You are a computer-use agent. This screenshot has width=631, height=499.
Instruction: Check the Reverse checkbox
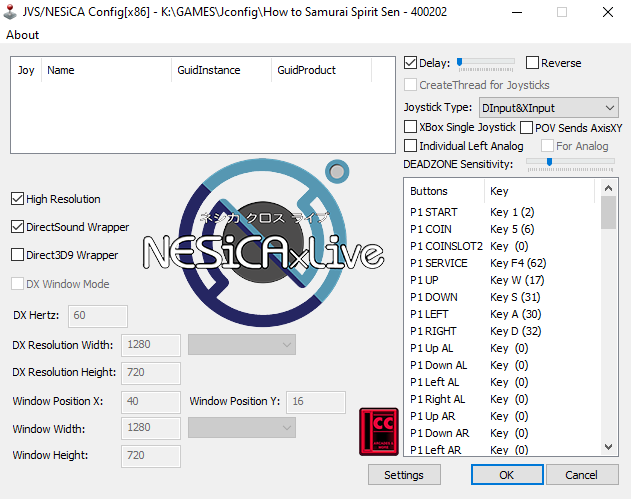[532, 63]
